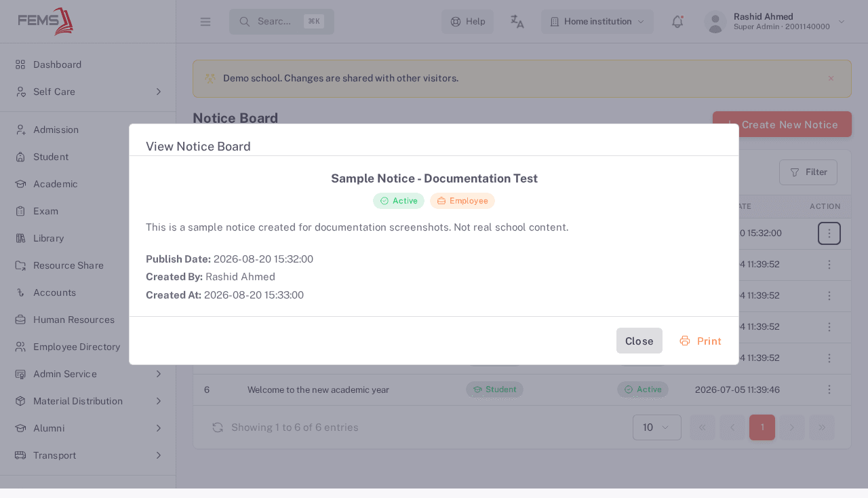This screenshot has height=498, width=868.
Task: Click the Admin Service icon
Action: point(20,374)
